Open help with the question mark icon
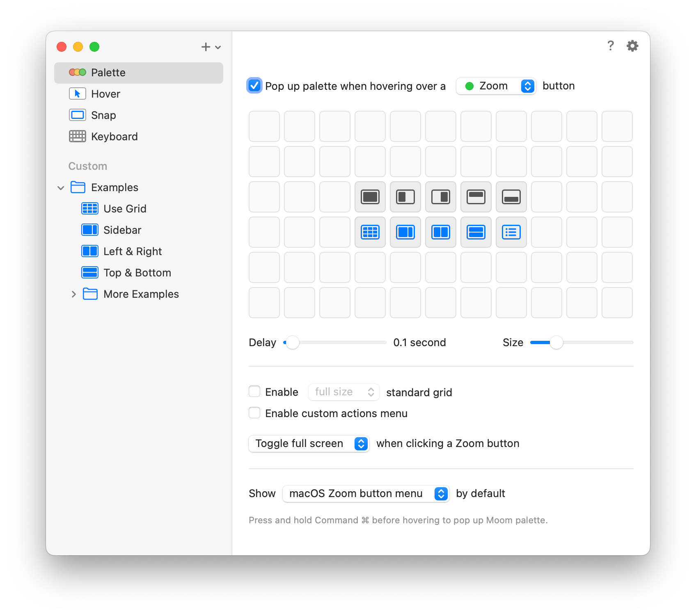 point(610,46)
